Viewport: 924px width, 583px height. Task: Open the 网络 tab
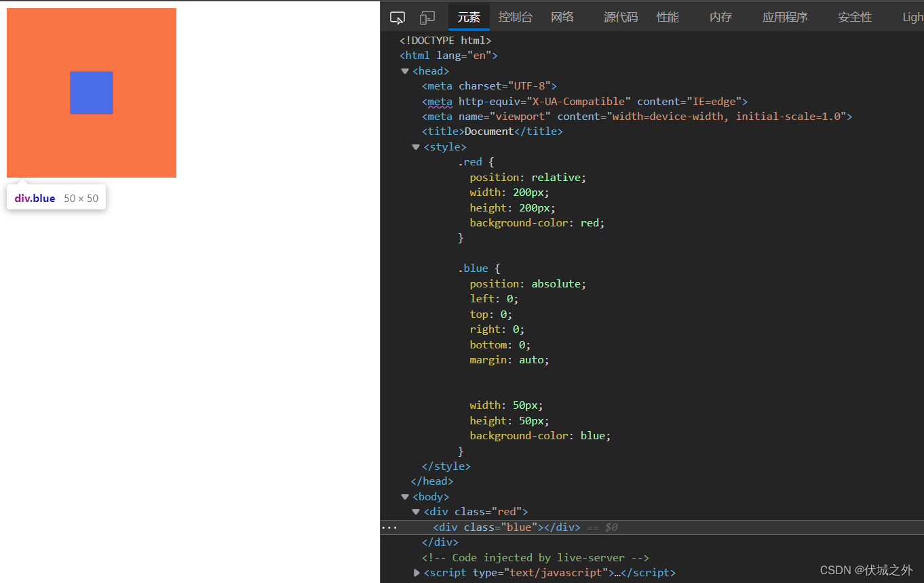[562, 17]
